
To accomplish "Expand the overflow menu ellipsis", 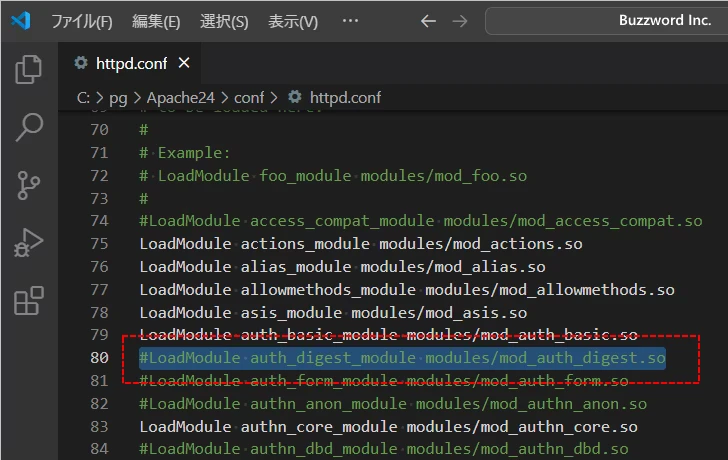I will (x=350, y=20).
